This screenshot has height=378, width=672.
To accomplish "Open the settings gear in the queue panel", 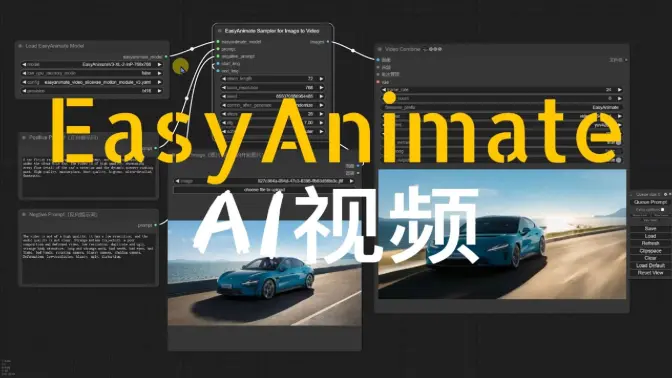I will [x=665, y=195].
